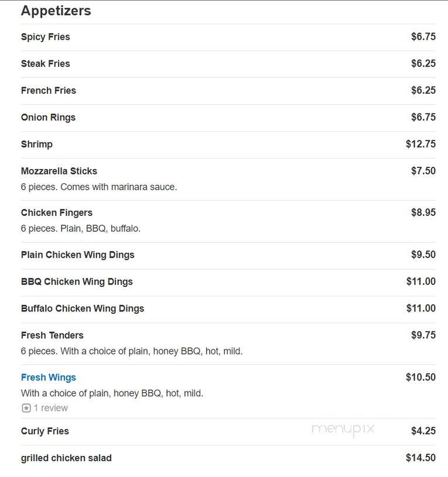Select the grilled chicken salad entry

(x=66, y=458)
